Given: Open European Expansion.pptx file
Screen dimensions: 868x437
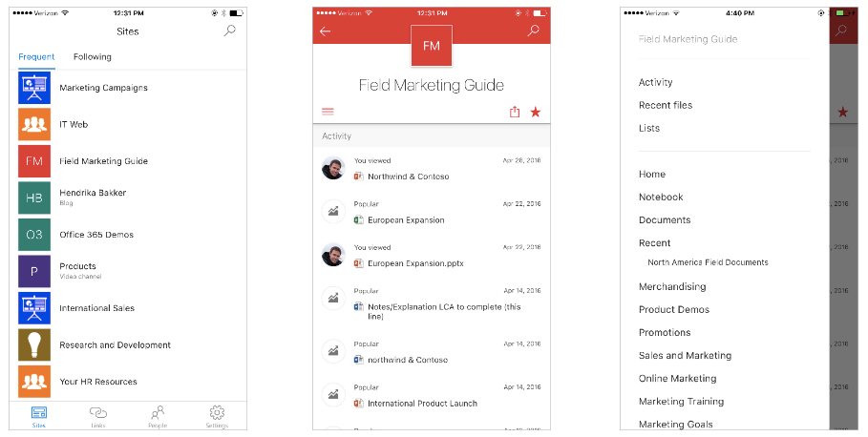Looking at the screenshot, I should point(415,262).
